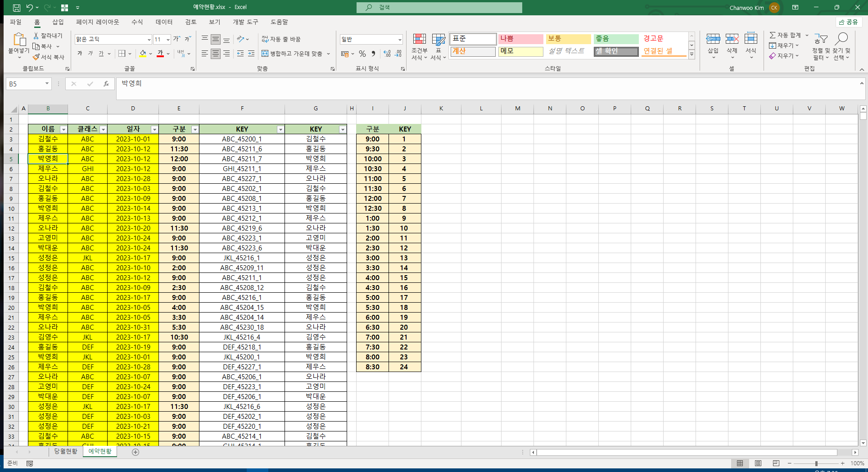Click the Undo arrow icon
This screenshot has height=472, width=868.
click(x=29, y=8)
